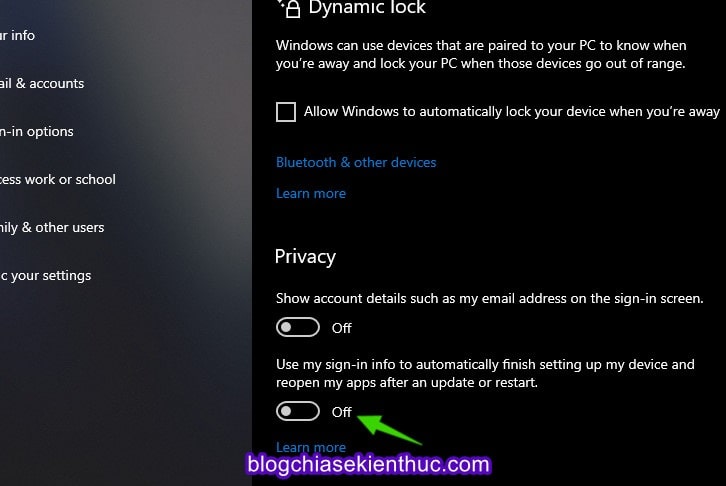Open Access work or school page
726x486 pixels.
tap(57, 179)
